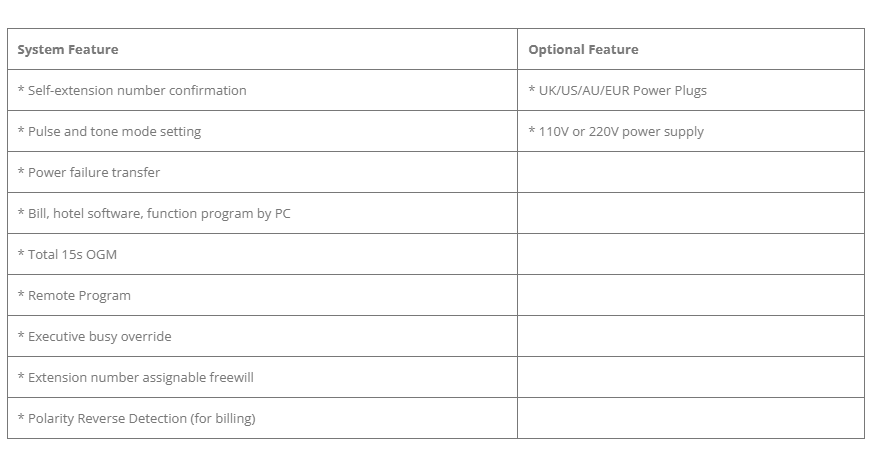Select the empty cell beside Total 15s OGM
The image size is (878, 451).
coord(690,255)
